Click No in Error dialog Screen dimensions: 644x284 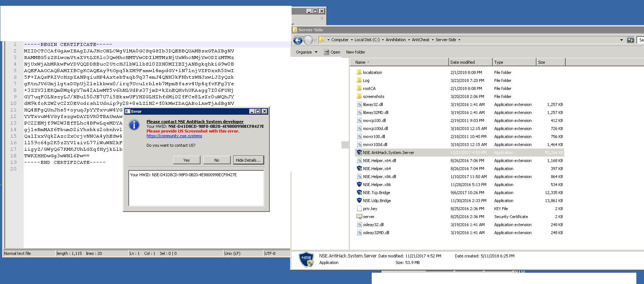click(217, 160)
